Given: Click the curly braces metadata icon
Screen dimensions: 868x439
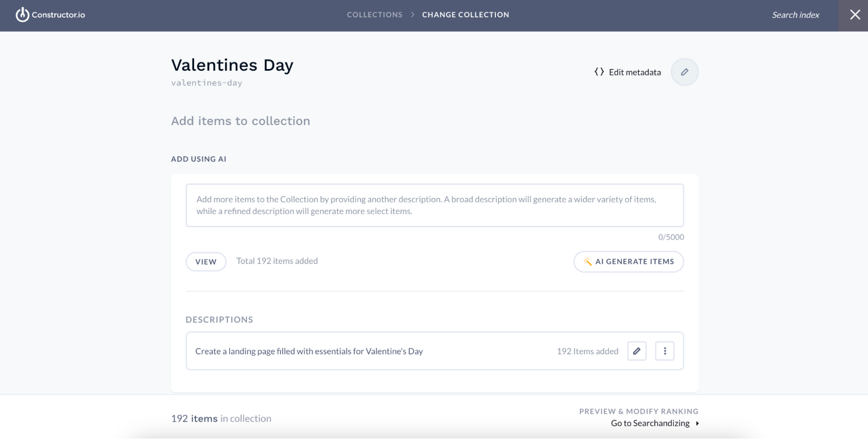Looking at the screenshot, I should [599, 72].
